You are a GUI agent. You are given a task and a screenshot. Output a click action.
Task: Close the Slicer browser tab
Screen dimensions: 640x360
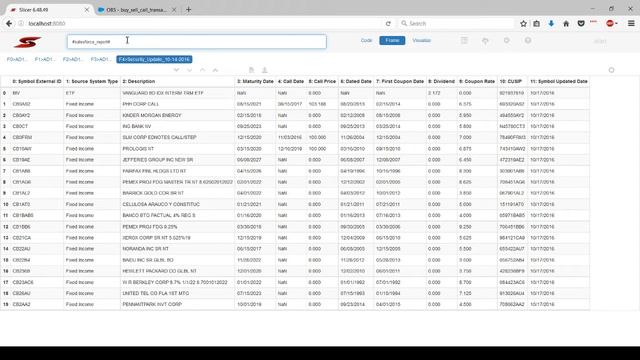click(87, 9)
